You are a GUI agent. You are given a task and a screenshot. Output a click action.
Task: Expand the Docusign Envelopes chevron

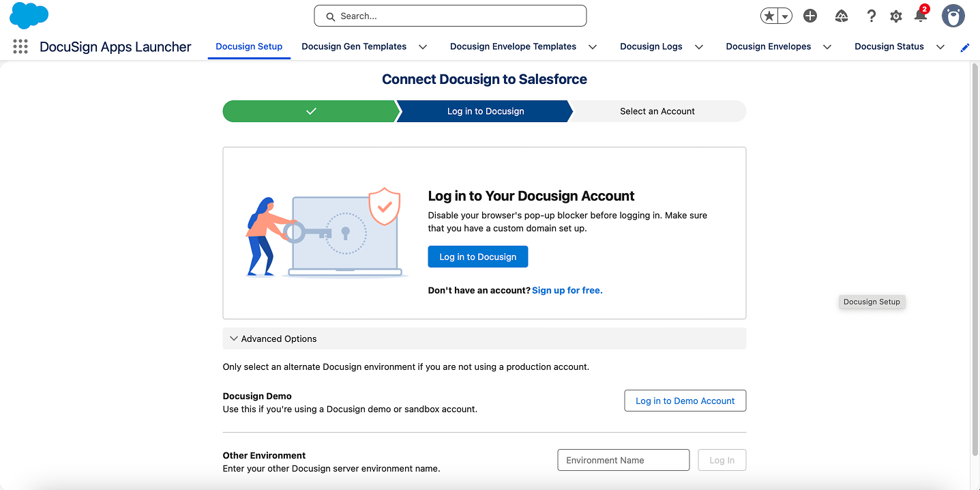(827, 47)
